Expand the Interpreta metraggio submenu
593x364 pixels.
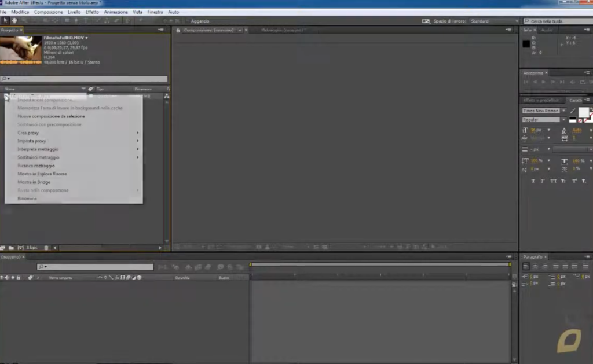coord(78,149)
